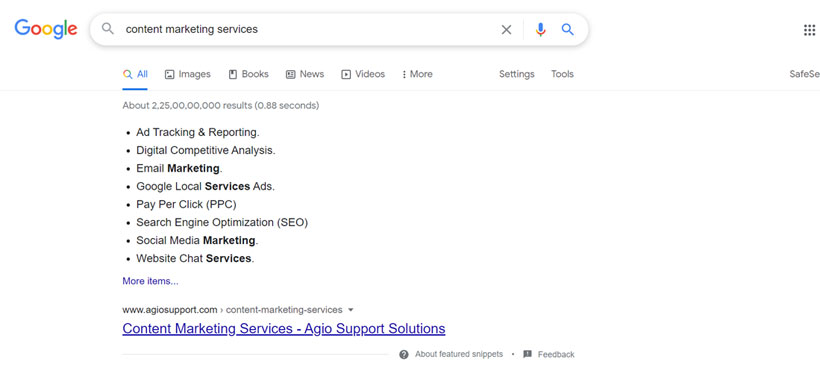Open the Tools filter options
The width and height of the screenshot is (820, 378).
(x=562, y=74)
